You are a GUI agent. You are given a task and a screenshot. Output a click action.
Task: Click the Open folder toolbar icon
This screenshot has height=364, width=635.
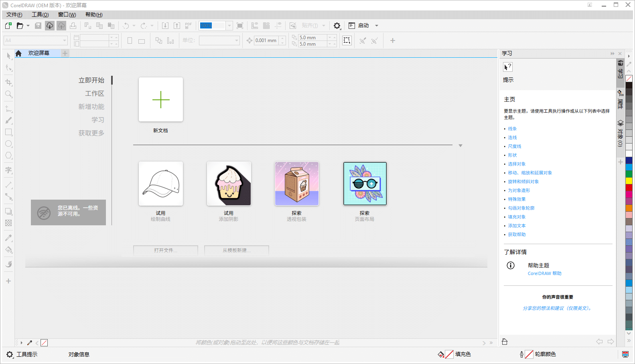(x=20, y=26)
